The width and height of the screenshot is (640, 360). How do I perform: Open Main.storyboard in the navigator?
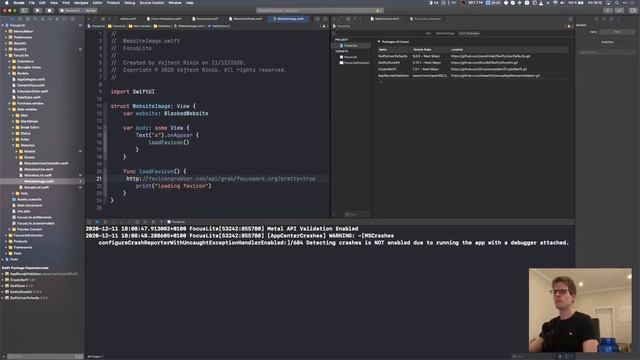tap(29, 205)
